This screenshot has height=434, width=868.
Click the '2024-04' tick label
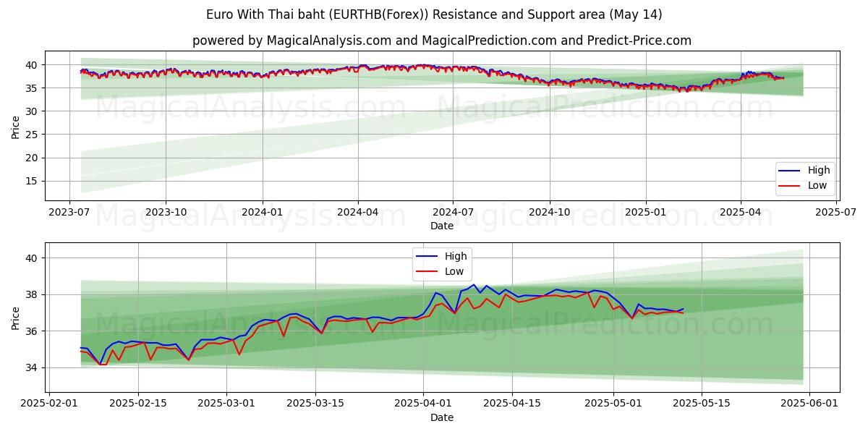click(x=357, y=212)
